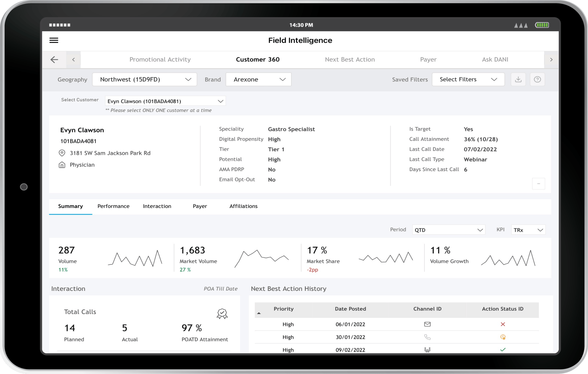Click the Physician building icon

pyautogui.click(x=62, y=165)
